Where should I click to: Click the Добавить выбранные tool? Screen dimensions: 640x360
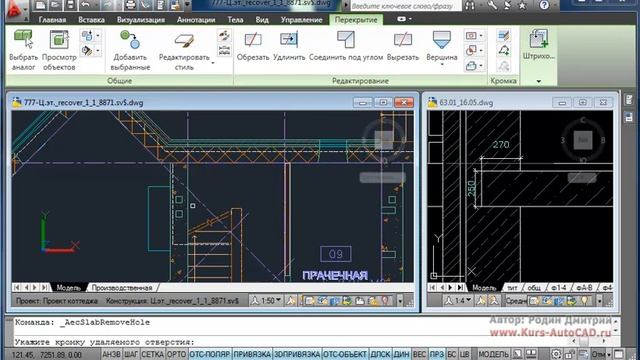pos(130,40)
